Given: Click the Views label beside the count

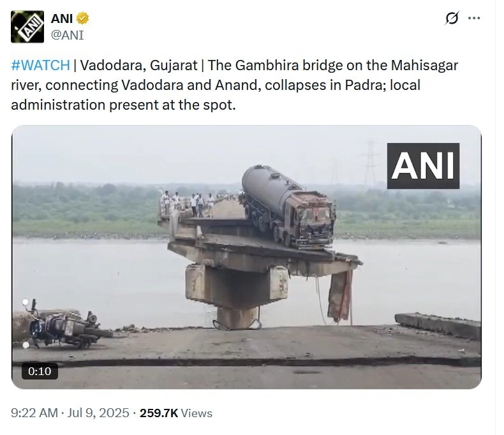Looking at the screenshot, I should tap(196, 413).
